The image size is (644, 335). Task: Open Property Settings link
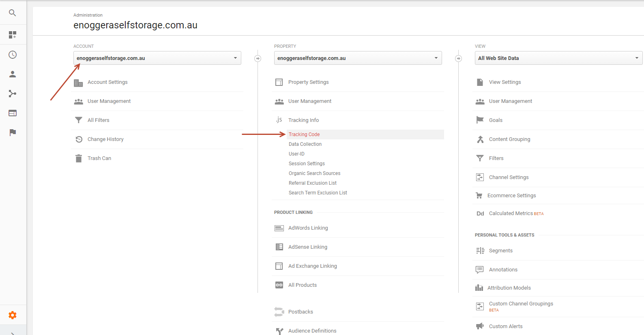point(309,82)
